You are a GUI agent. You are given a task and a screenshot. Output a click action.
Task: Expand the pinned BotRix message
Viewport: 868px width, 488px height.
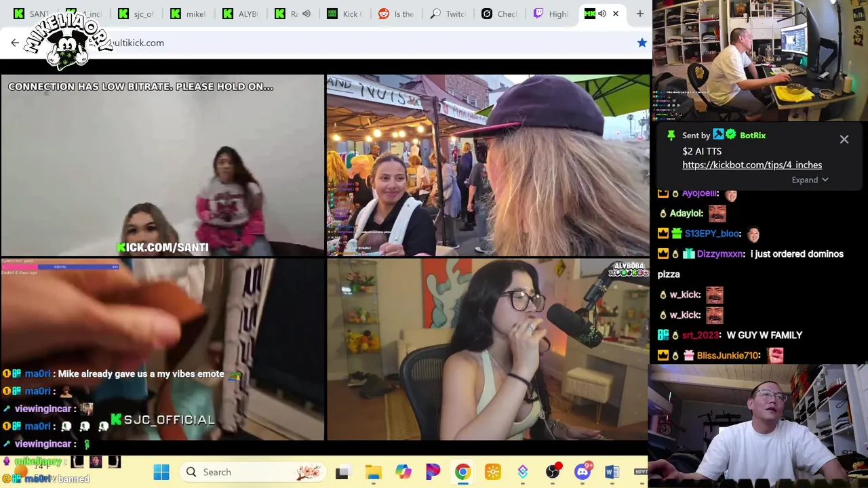(810, 180)
